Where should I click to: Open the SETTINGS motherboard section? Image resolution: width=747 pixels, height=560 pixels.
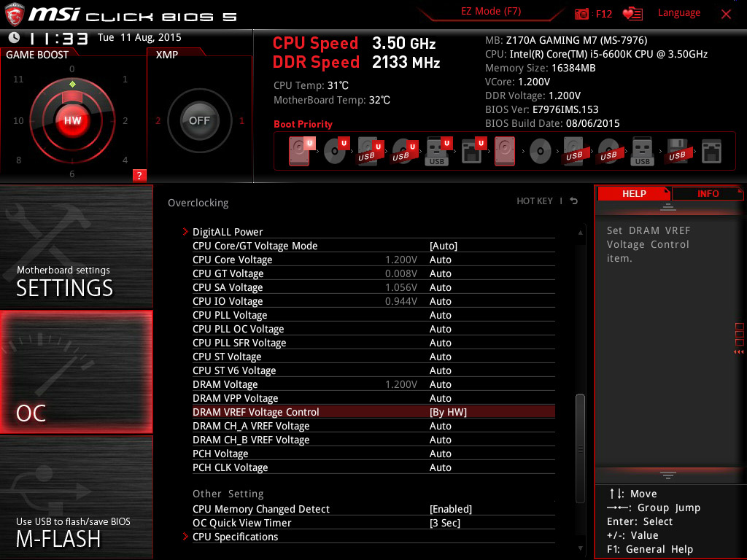[x=76, y=246]
